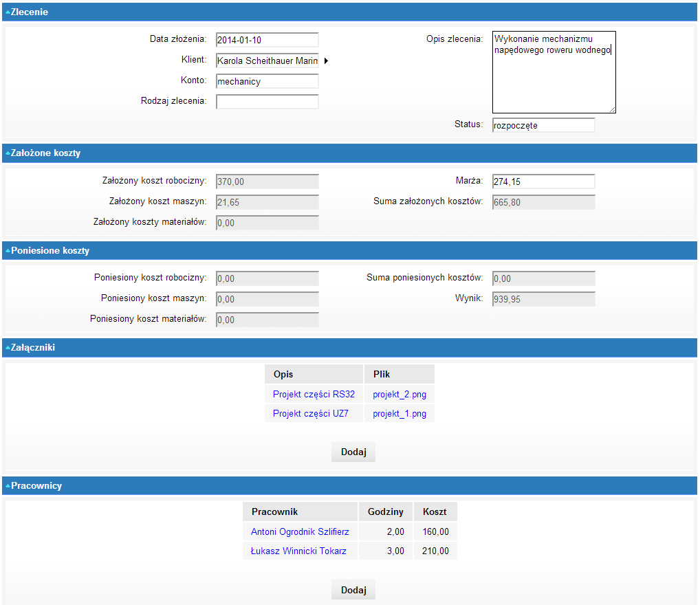Collapse the Załączniki section arrow
Image resolution: width=700 pixels, height=605 pixels.
[x=8, y=348]
